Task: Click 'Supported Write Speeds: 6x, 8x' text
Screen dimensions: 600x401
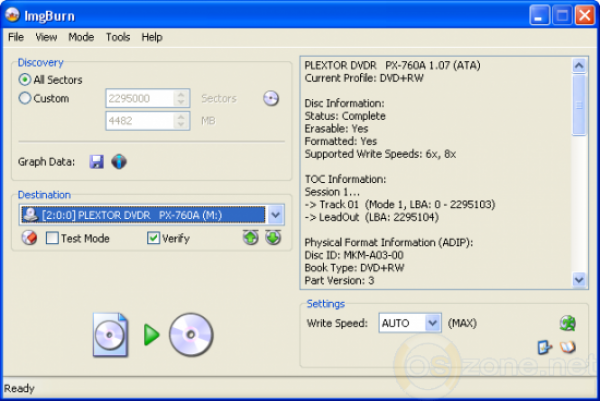Action: [x=380, y=154]
